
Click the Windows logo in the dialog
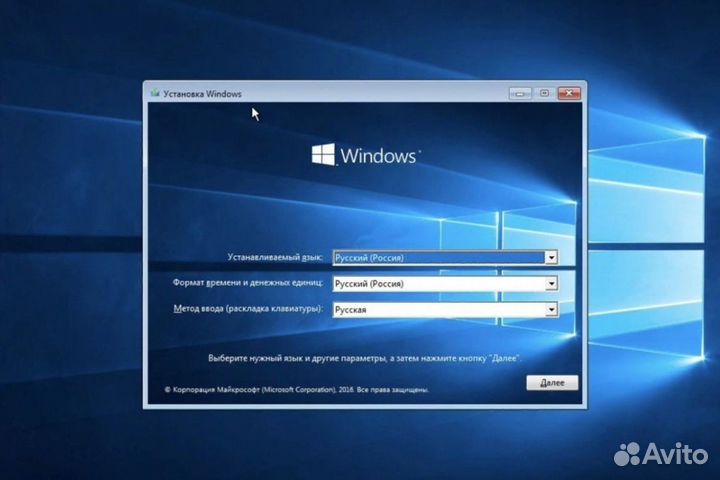[365, 155]
